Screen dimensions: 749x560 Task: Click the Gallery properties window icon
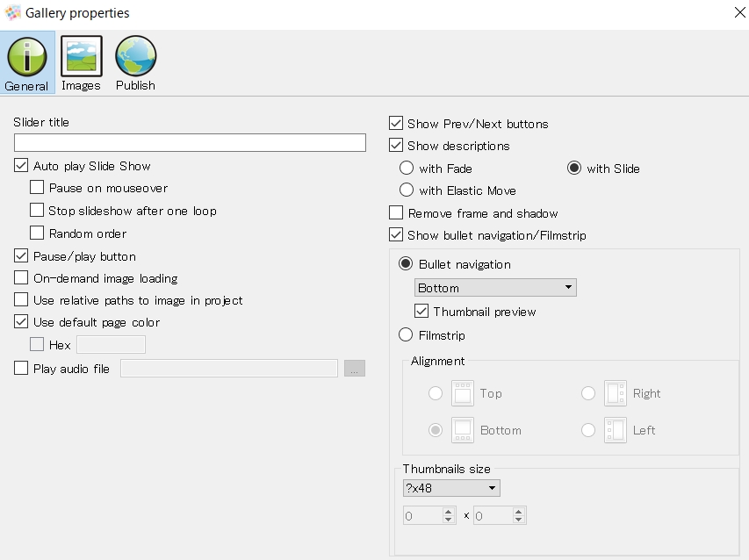[x=13, y=13]
